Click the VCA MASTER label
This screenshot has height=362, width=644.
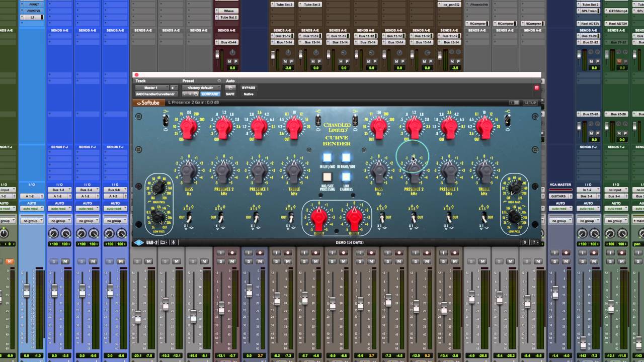click(x=560, y=185)
